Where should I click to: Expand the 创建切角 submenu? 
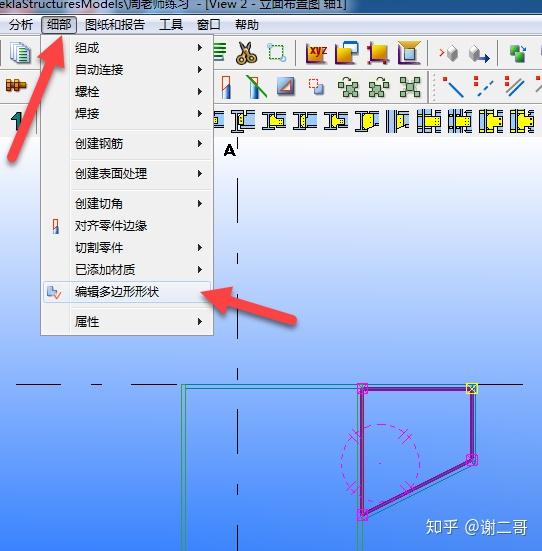[127, 203]
